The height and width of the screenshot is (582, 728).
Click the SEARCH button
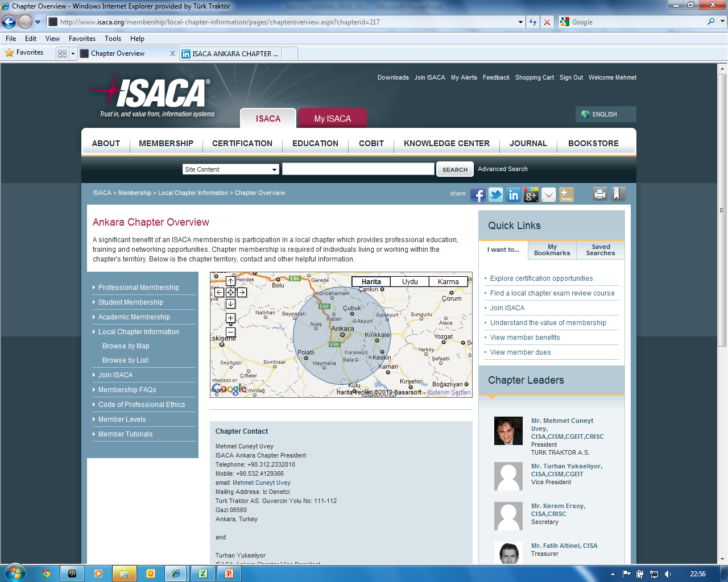point(455,169)
